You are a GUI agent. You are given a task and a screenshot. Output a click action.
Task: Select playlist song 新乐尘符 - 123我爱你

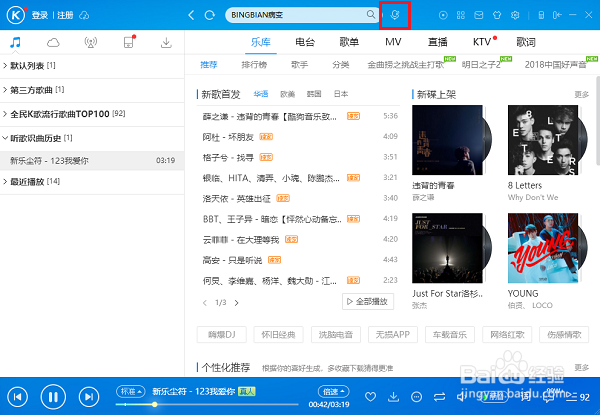click(x=92, y=161)
